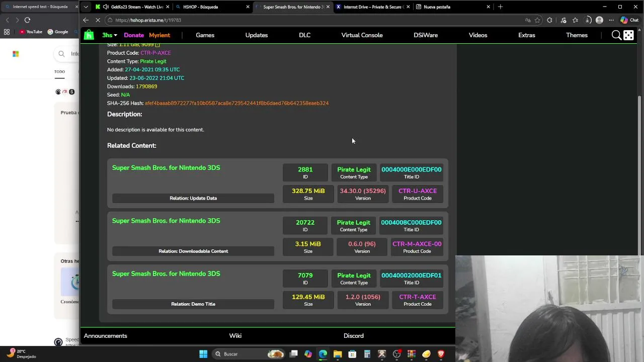The image size is (644, 362).
Task: Open the site search magnifier icon
Action: click(x=616, y=35)
